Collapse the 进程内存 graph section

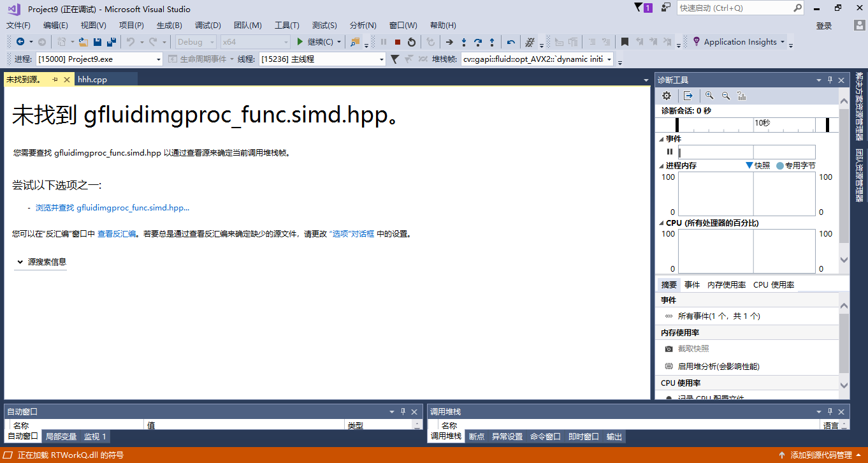pyautogui.click(x=660, y=165)
